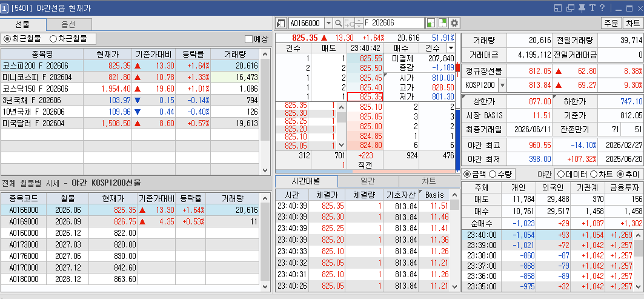The height and width of the screenshot is (299, 644).
Task: Click the greyed P-C link icon in toolbar
Action: [x=349, y=23]
